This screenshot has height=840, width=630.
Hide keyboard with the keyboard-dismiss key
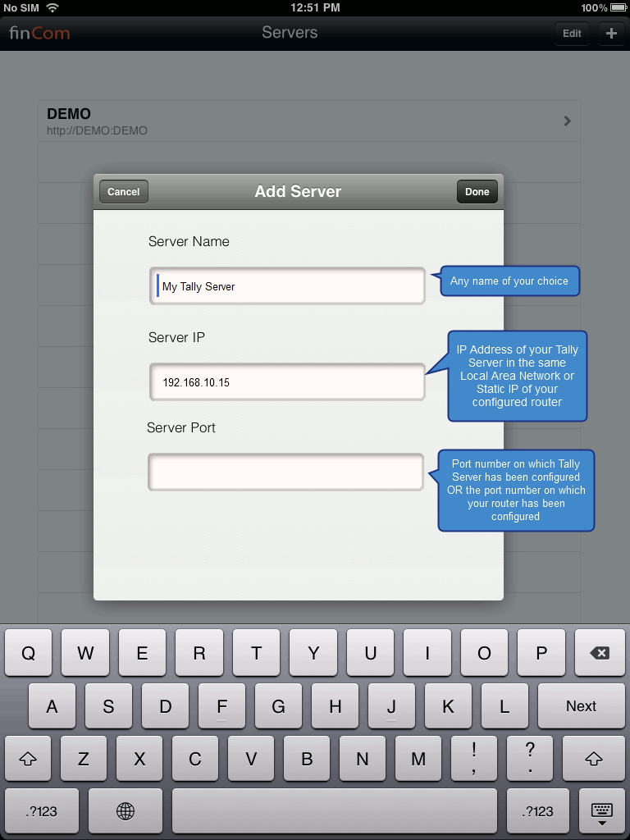click(602, 811)
